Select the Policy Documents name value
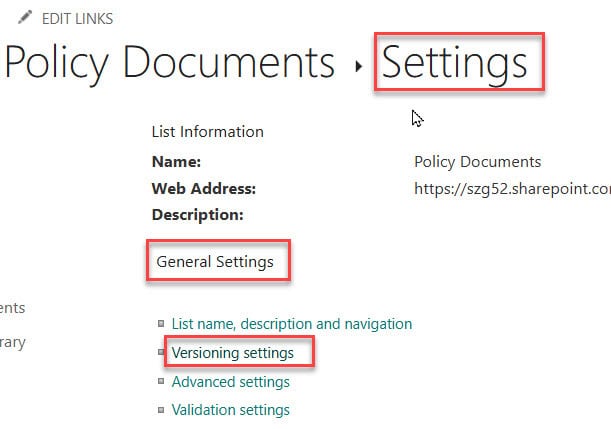 [478, 162]
